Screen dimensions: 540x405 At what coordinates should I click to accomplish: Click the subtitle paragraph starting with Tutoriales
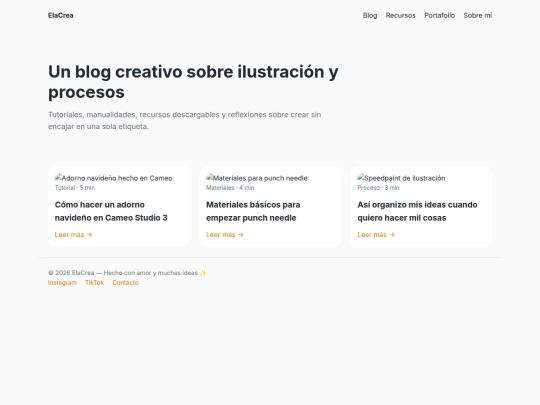click(x=185, y=120)
